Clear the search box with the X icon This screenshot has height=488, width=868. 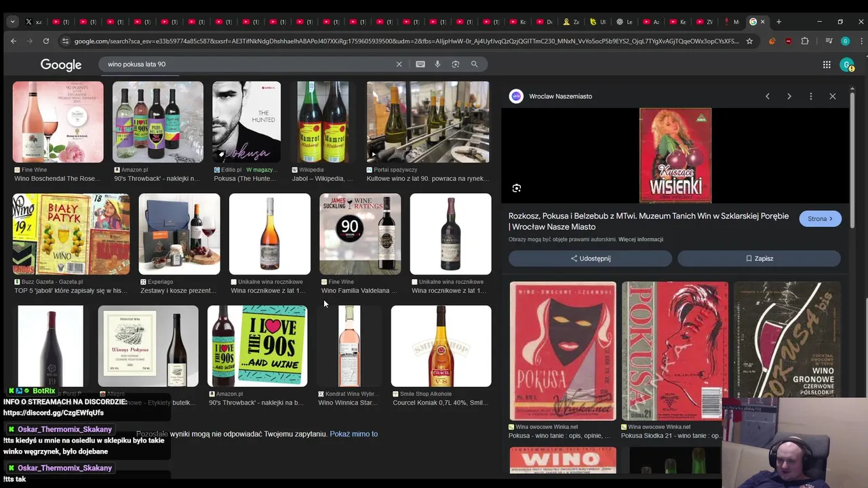[x=399, y=64]
